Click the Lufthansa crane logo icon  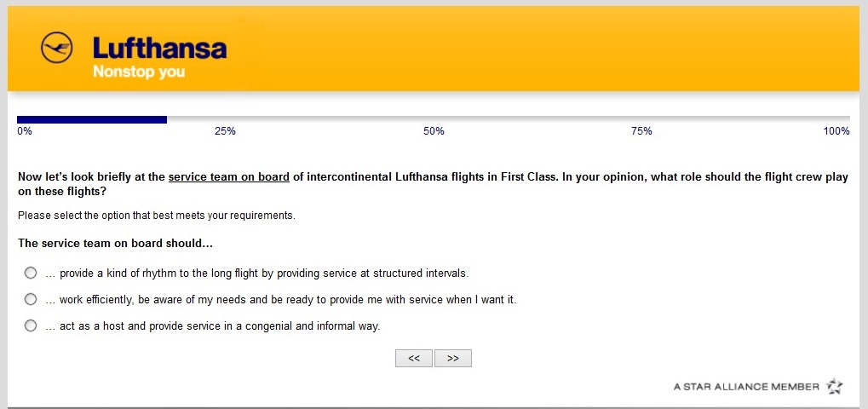tap(58, 48)
